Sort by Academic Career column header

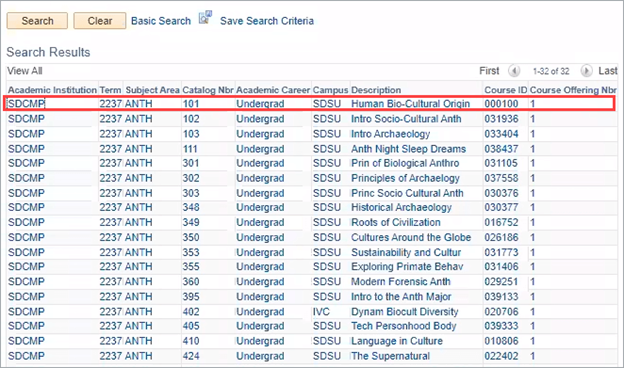273,90
